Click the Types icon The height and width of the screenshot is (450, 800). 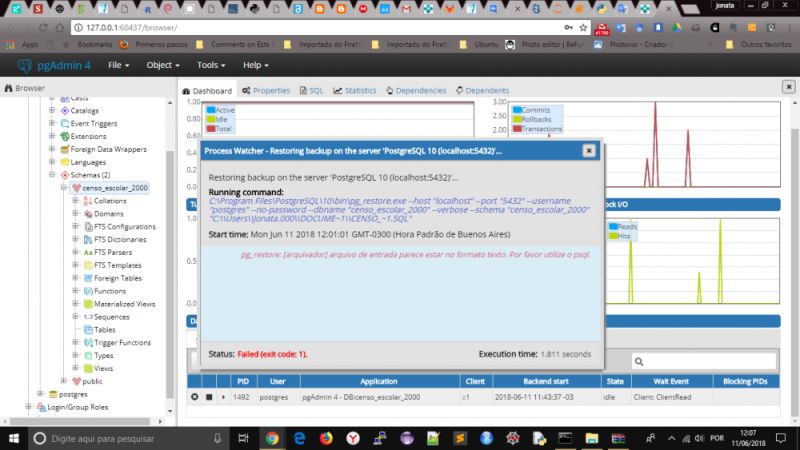tap(88, 355)
